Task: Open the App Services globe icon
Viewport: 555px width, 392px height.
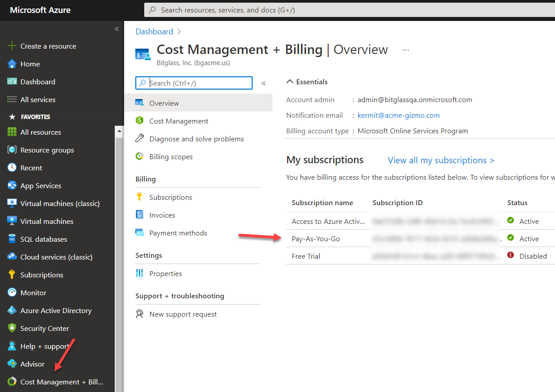Action: pos(12,186)
